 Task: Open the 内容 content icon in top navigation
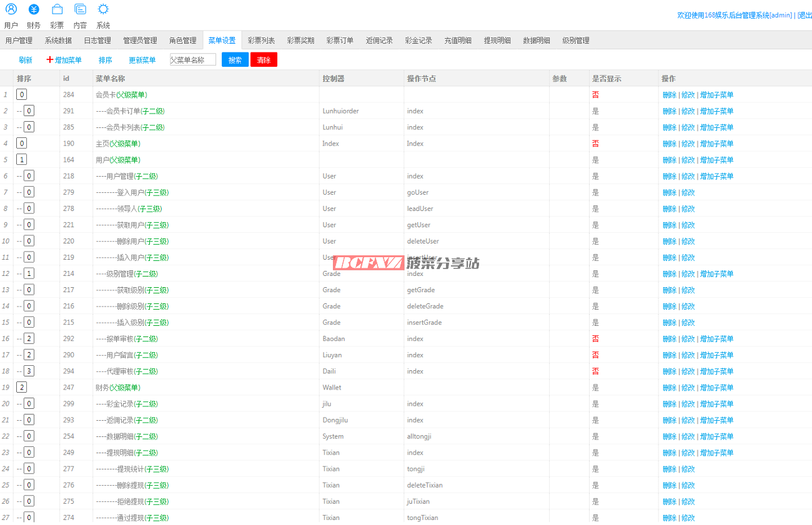(x=80, y=9)
